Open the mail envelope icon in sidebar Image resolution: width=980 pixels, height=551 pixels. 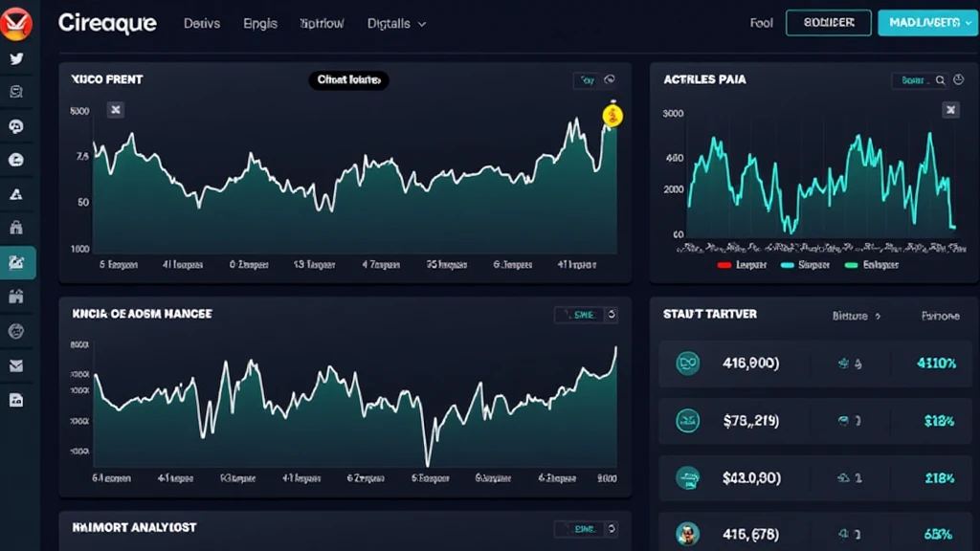tap(17, 365)
